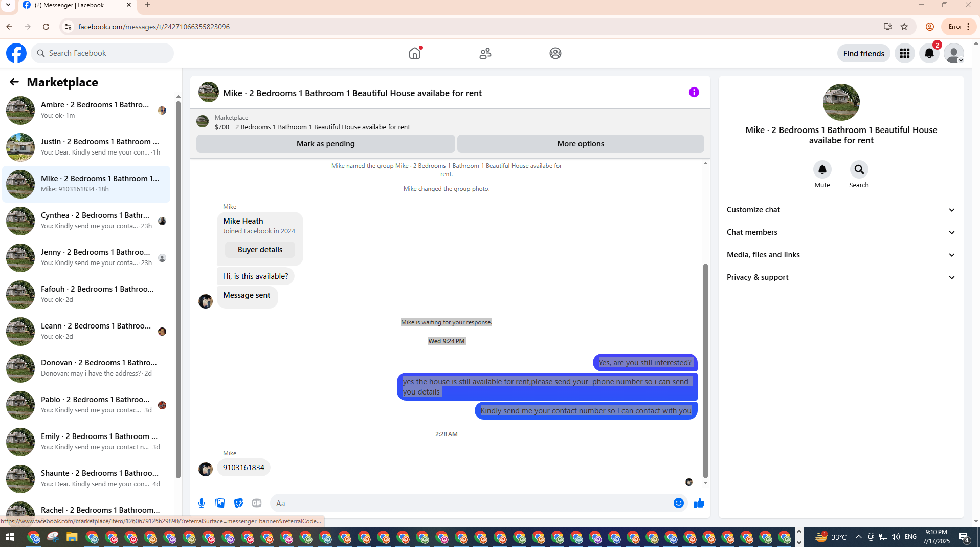Send a voice clip with microphone icon
The image size is (980, 547).
pyautogui.click(x=202, y=503)
